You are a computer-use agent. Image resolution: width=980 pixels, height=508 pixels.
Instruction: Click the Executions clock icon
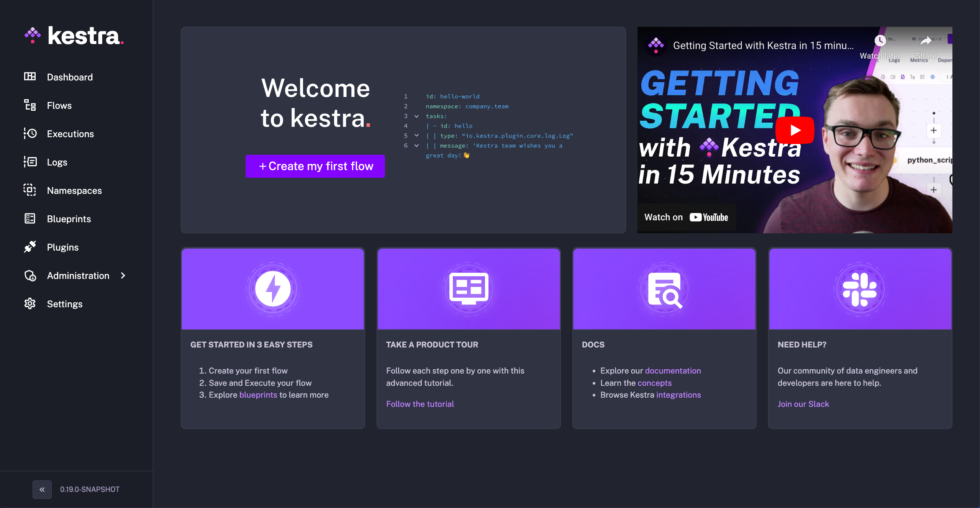(30, 133)
